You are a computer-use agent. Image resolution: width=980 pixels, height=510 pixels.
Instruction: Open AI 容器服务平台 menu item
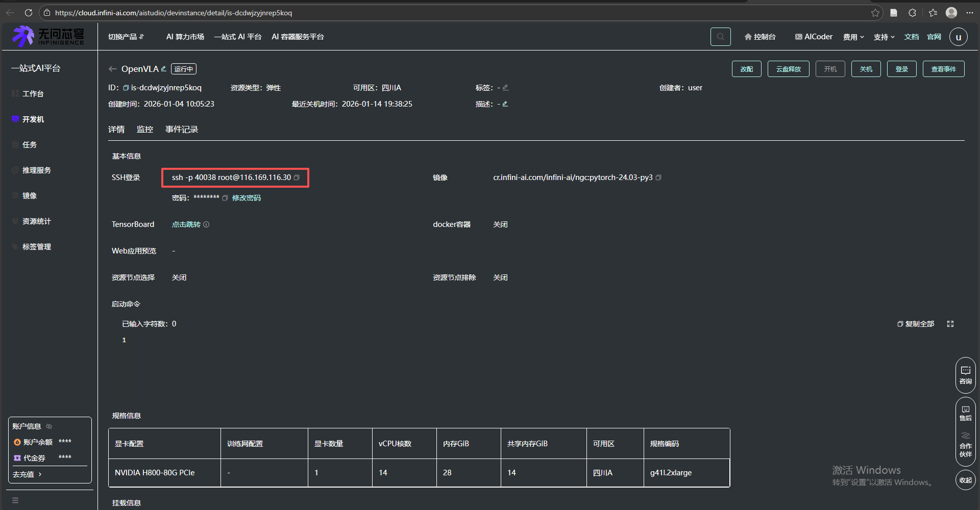click(298, 37)
